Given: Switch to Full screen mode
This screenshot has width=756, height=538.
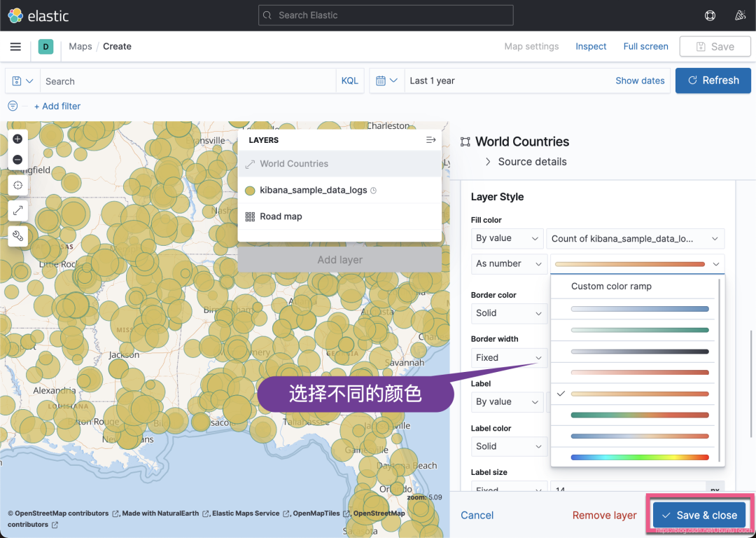Looking at the screenshot, I should coord(645,46).
